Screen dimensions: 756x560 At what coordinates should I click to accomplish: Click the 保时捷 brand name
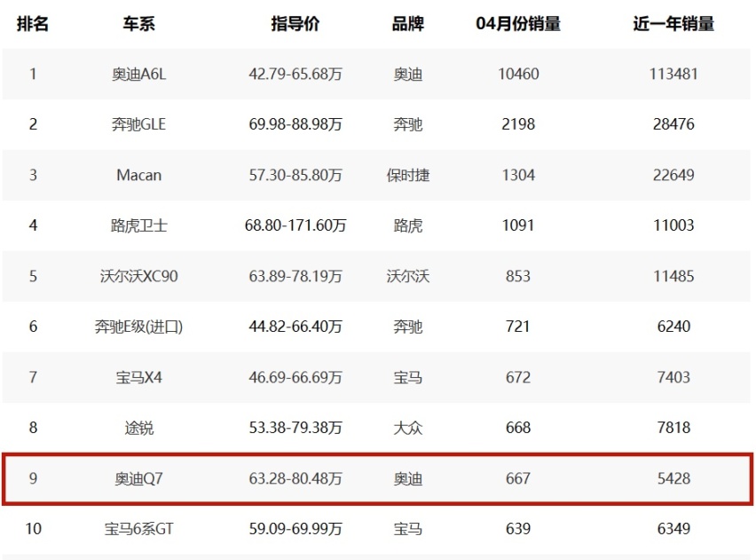click(408, 175)
